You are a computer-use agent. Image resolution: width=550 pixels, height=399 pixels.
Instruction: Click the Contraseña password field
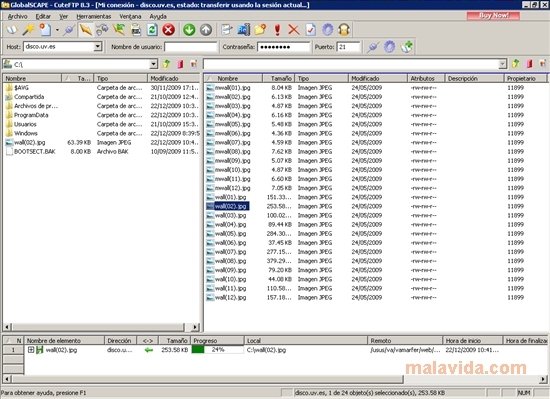pyautogui.click(x=284, y=47)
